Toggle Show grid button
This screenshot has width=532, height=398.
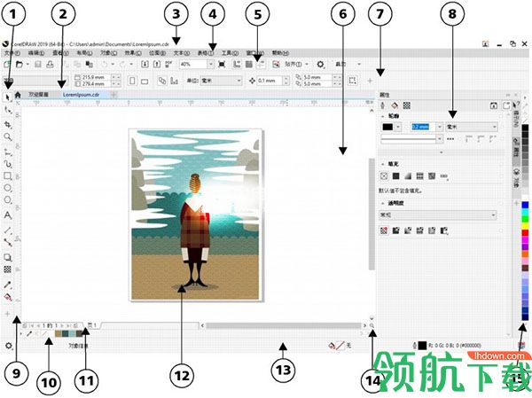[248, 64]
